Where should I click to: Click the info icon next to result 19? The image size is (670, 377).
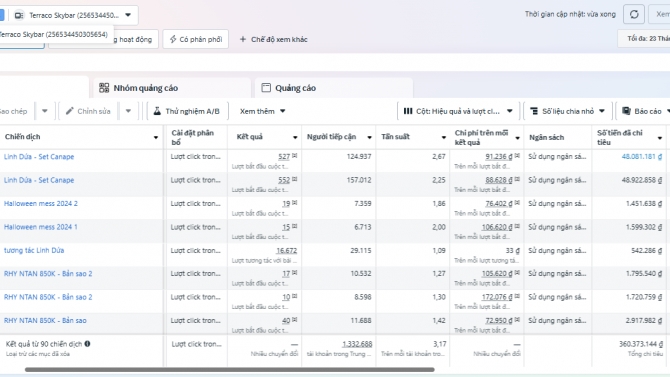(x=294, y=203)
